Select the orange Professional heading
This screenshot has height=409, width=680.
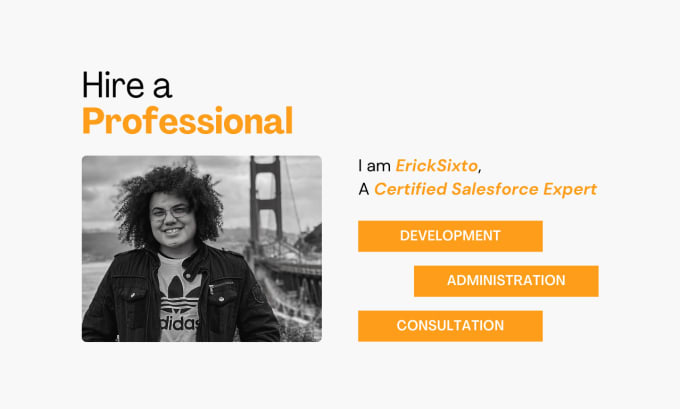pyautogui.click(x=187, y=121)
